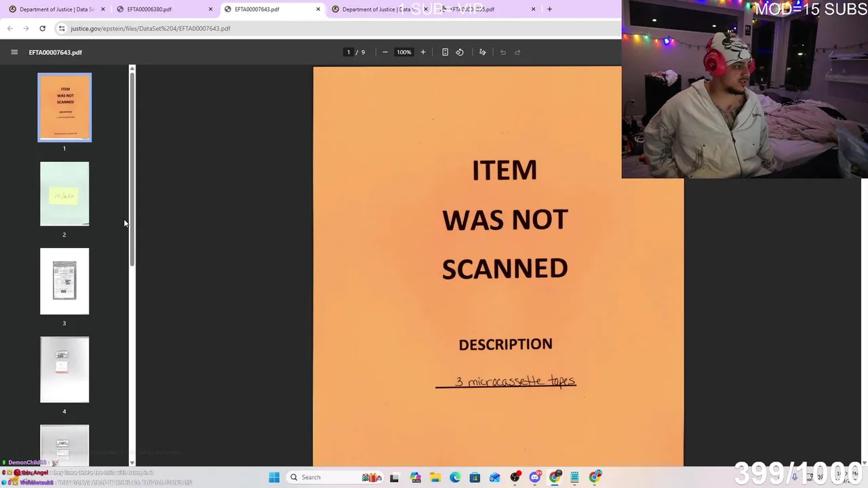Screen dimensions: 868x488
Task: Click the fit to page icon
Action: (445, 52)
